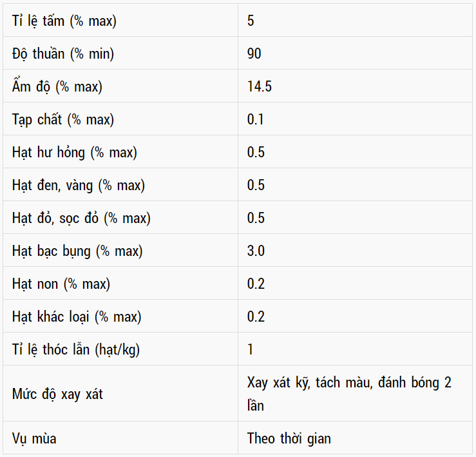Select the 14.5 moisture value cell
Image resolution: width=476 pixels, height=457 pixels.
260,86
